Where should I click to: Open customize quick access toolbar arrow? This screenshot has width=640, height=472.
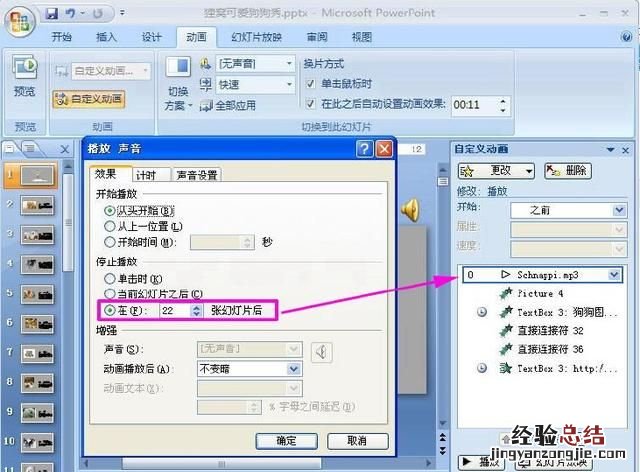click(122, 13)
